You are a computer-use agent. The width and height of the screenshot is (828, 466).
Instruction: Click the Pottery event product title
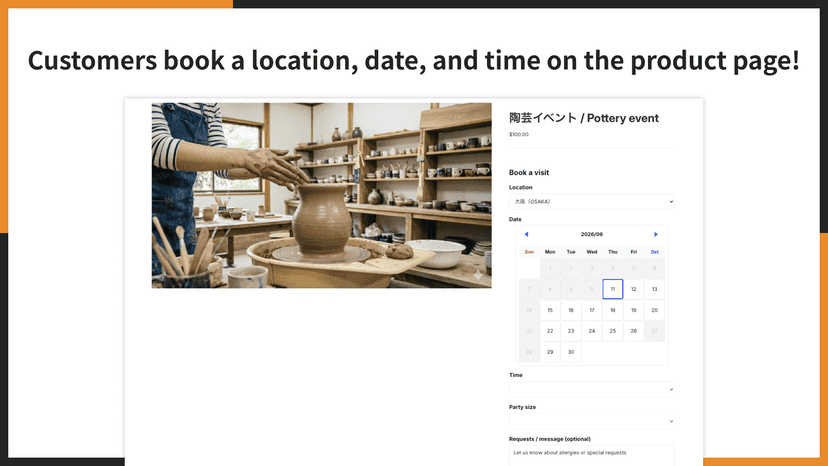point(584,118)
